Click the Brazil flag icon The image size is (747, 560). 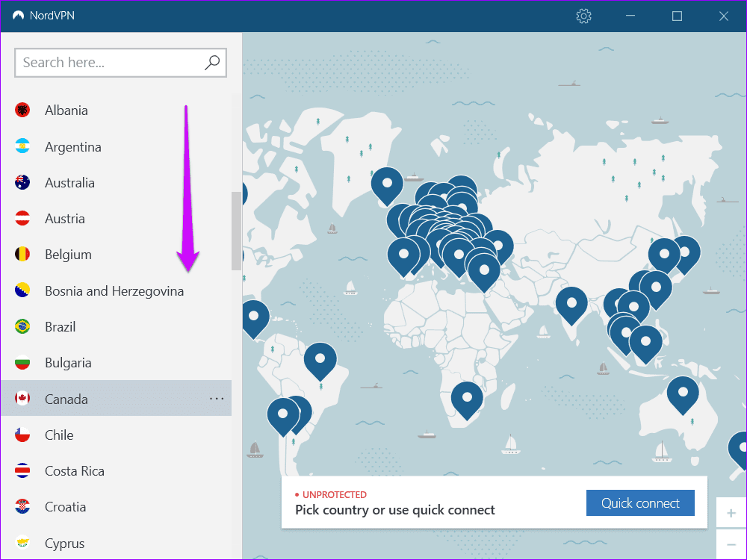(22, 327)
